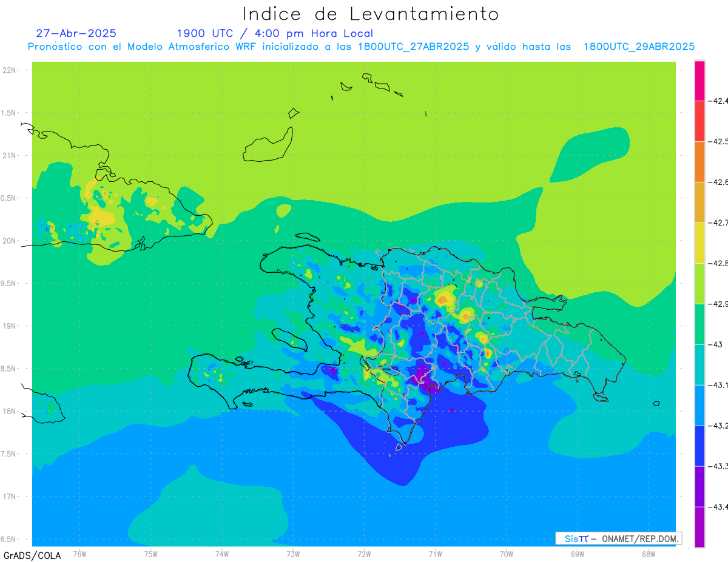Click the '72W' longitude label
Image resolution: width=728 pixels, height=562 pixels.
[x=364, y=554]
